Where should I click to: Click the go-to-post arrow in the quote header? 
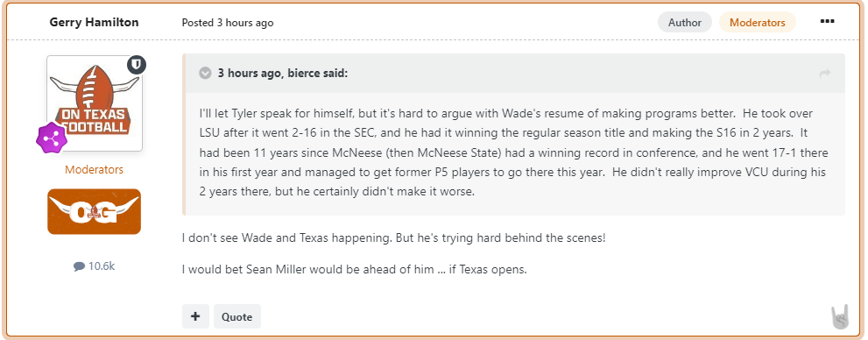click(x=825, y=73)
